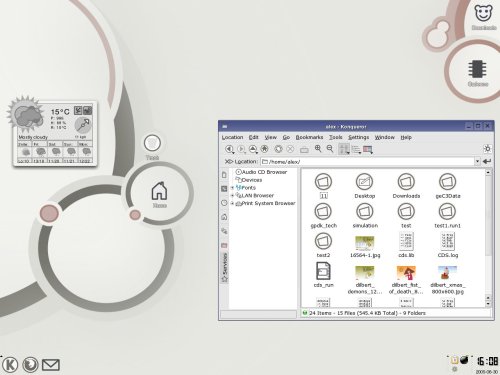This screenshot has height=375, width=500.
Task: Expand the Fonts tree node
Action: pyautogui.click(x=232, y=188)
